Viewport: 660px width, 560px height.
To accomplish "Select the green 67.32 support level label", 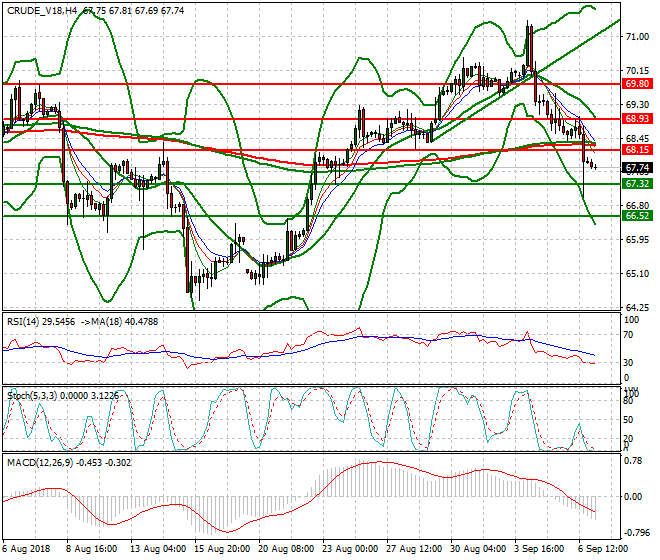I will tap(637, 184).
